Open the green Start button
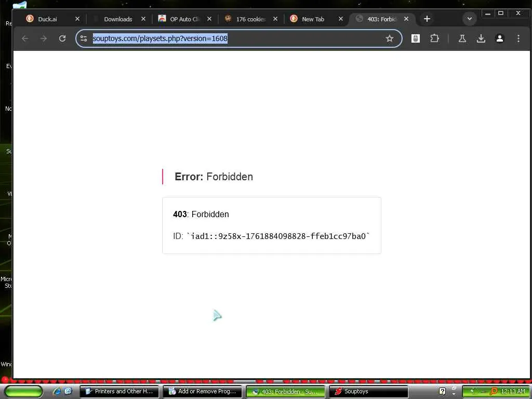This screenshot has width=532, height=399. click(23, 391)
